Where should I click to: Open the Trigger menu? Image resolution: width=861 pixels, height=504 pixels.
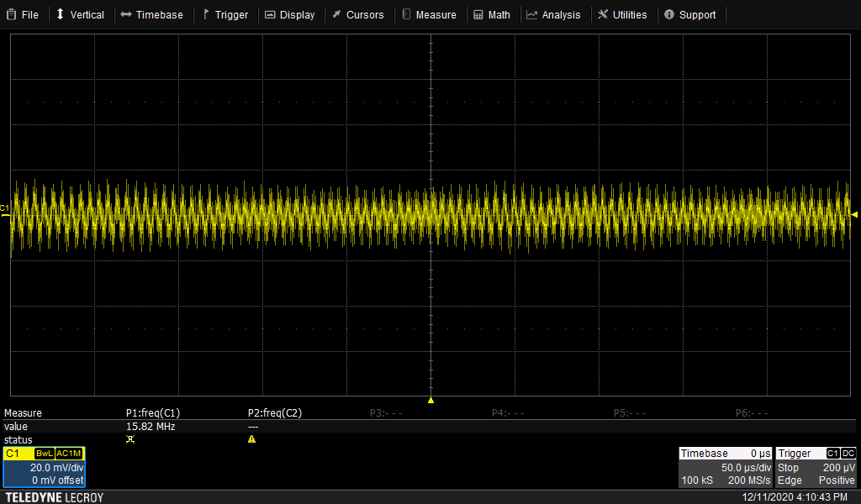click(x=224, y=14)
